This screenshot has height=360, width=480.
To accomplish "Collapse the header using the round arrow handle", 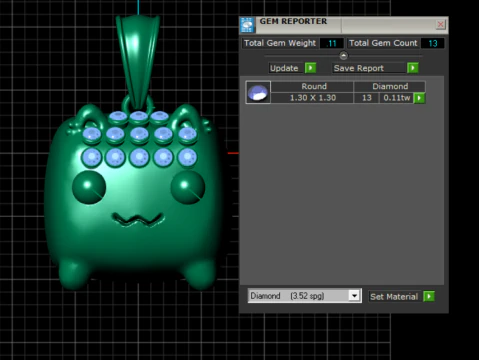I will (343, 56).
